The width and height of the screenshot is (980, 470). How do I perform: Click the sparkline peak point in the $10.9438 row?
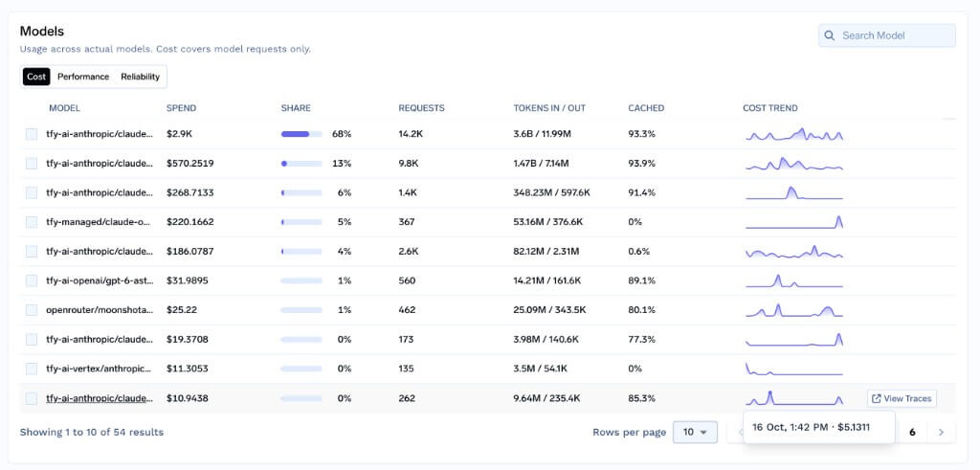770,393
